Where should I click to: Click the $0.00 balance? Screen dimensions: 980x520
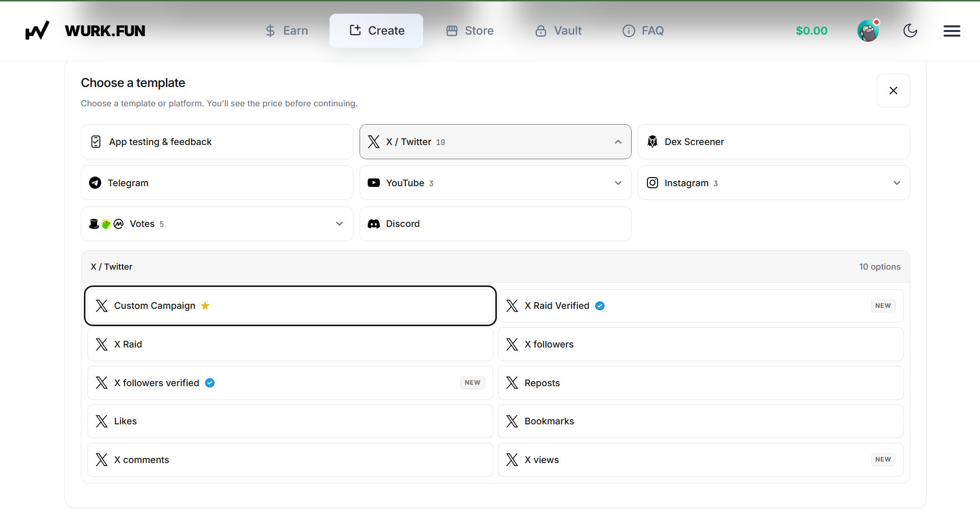pos(812,31)
